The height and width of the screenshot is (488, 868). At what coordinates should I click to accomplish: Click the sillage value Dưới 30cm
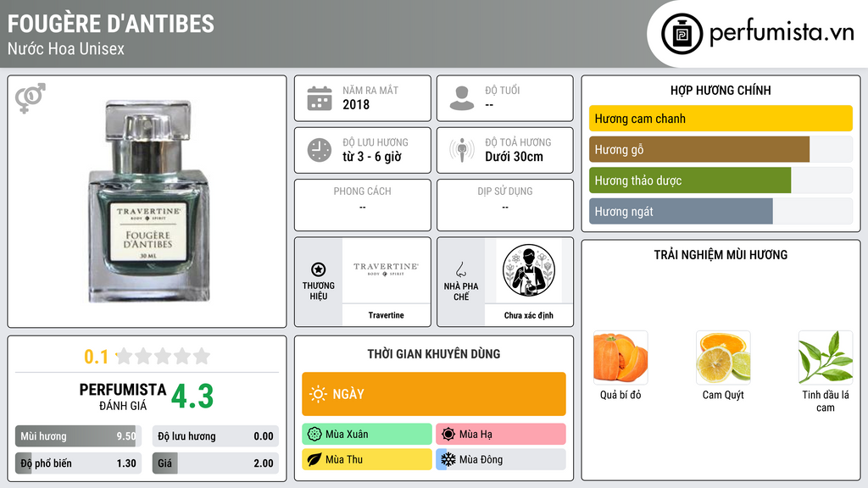515,157
